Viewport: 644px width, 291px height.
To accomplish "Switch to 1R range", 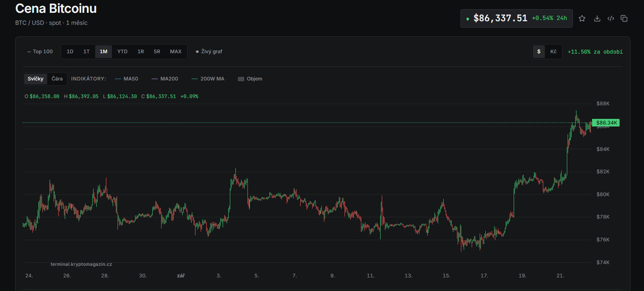I will (x=141, y=52).
